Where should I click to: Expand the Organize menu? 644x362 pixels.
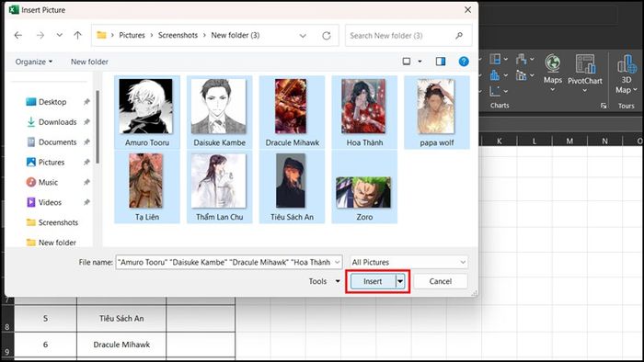tap(34, 62)
